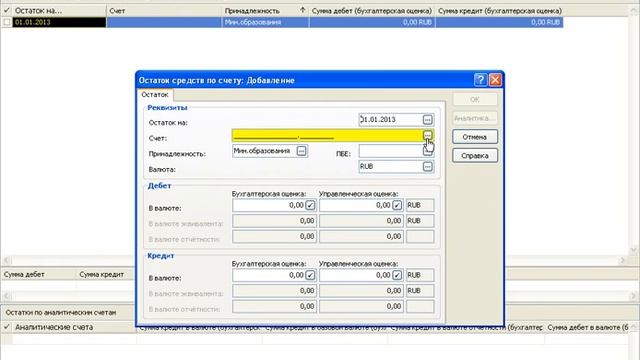
Task: Sort by 'Остаток на...' column header
Action: [x=59, y=11]
